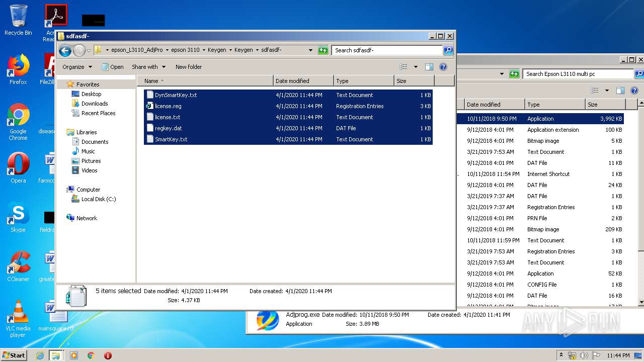Sort by Type column header
This screenshot has width=644, height=362.
point(364,81)
